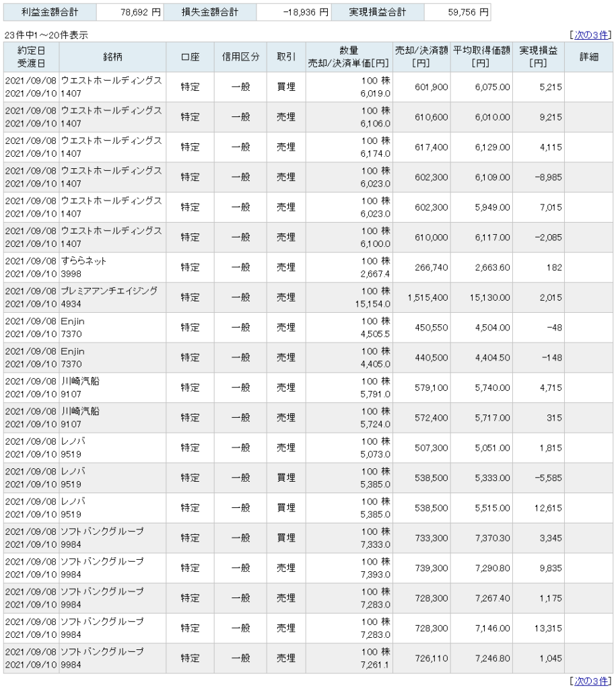Screen dimensions: 616x689
Task: Click the 6,129.00 average acquisition price
Action: [492, 147]
